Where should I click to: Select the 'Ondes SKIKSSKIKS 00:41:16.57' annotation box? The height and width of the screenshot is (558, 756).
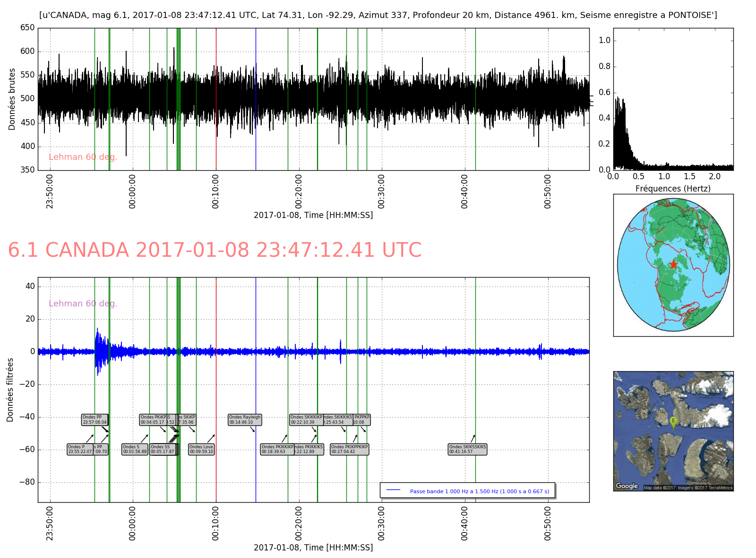[467, 449]
